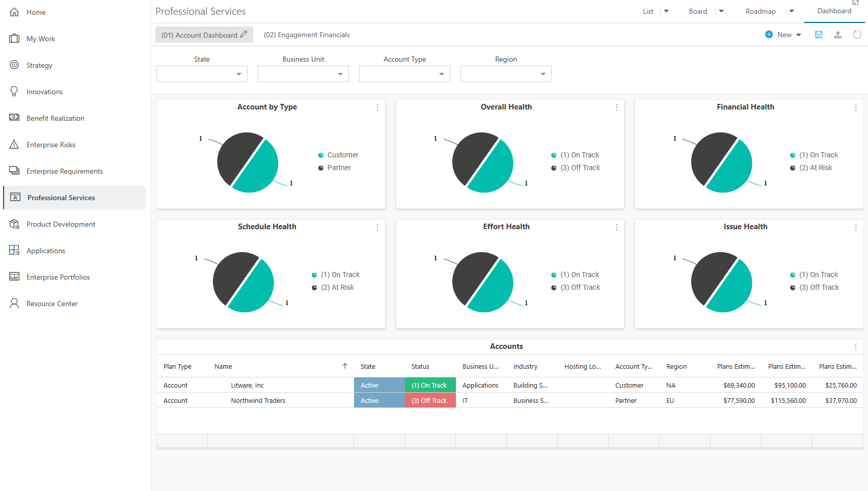Toggle On Track legend in Schedule Health
868x491 pixels.
click(x=336, y=275)
